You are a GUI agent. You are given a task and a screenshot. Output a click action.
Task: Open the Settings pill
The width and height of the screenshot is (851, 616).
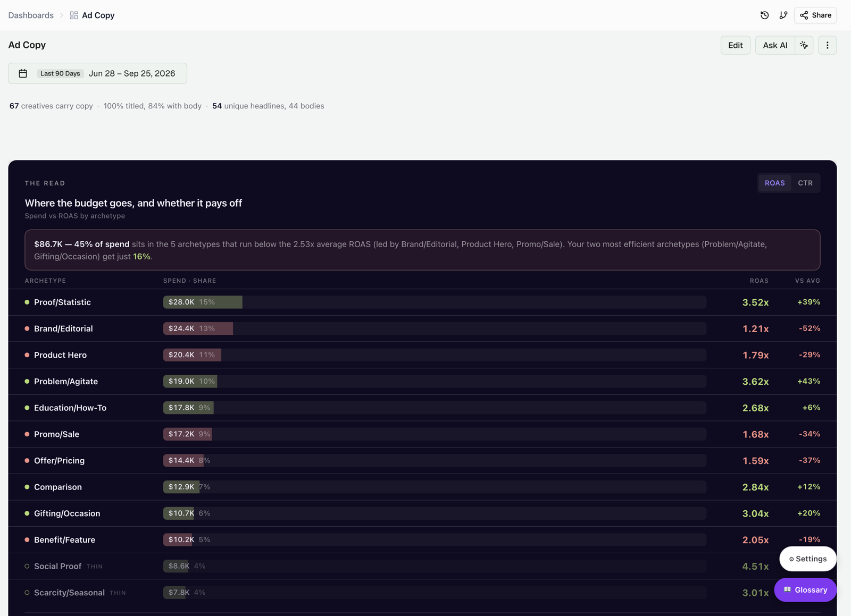click(x=808, y=559)
